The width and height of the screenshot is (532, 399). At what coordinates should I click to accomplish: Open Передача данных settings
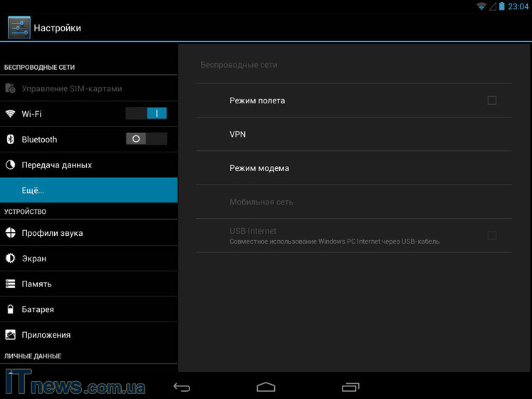pyautogui.click(x=88, y=165)
